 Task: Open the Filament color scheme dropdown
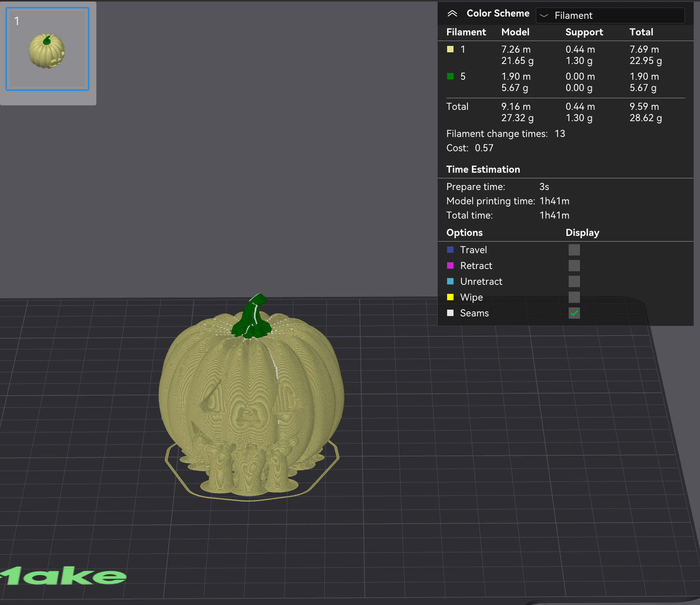(x=610, y=15)
